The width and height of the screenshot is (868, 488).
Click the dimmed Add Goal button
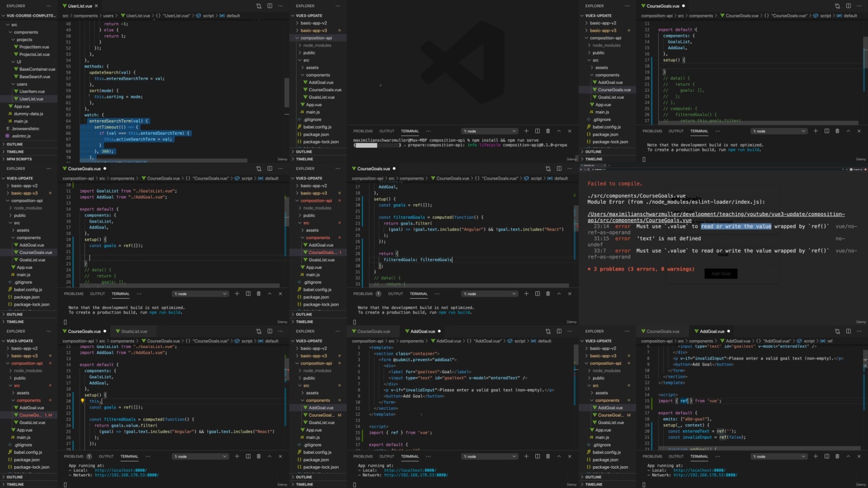pyautogui.click(x=721, y=274)
